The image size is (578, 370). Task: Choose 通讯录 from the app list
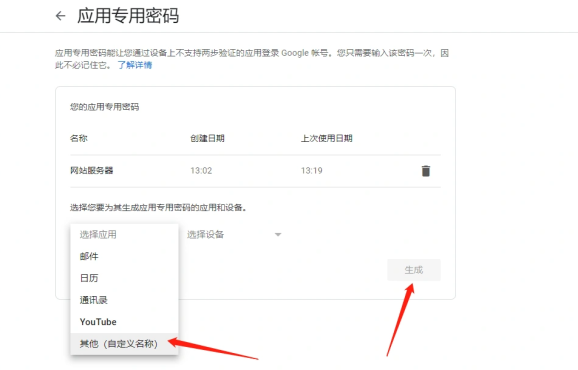124,300
